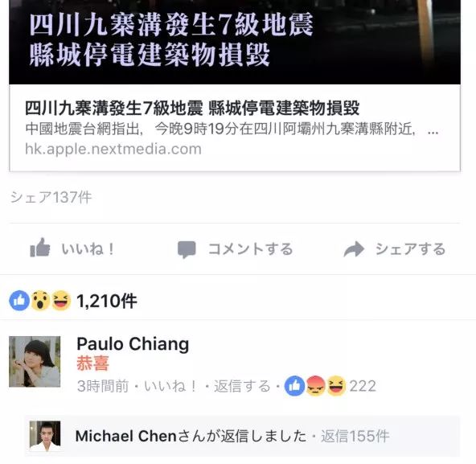The image size is (476, 464).
Task: Open Paulo Chiang's profile picture
Action: tap(35, 362)
